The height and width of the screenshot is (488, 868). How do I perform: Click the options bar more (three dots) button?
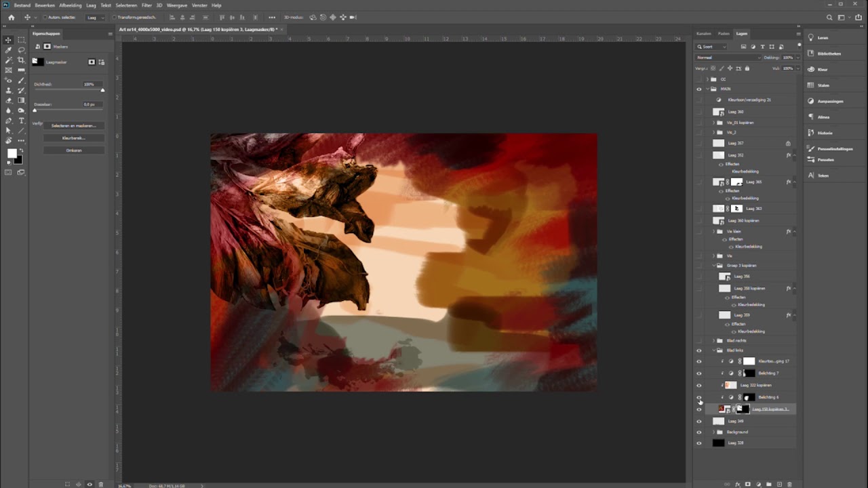(272, 17)
